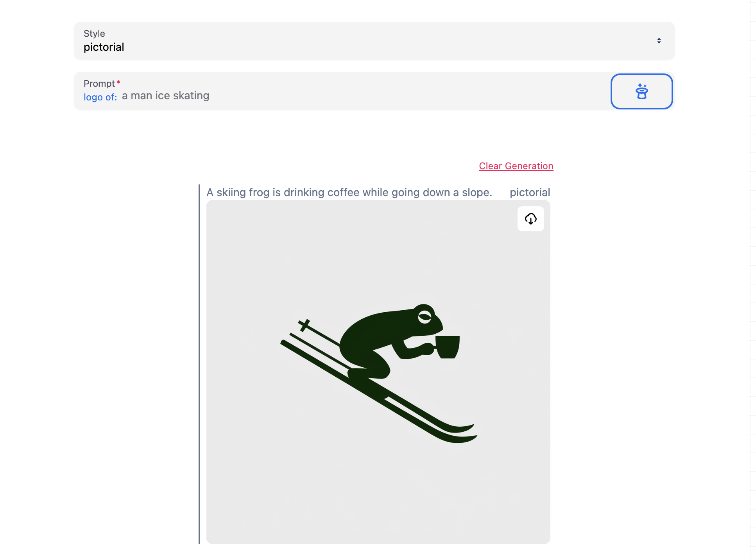The image size is (756, 558).
Task: Click the vertical gray bar beside the generation
Action: point(199,364)
